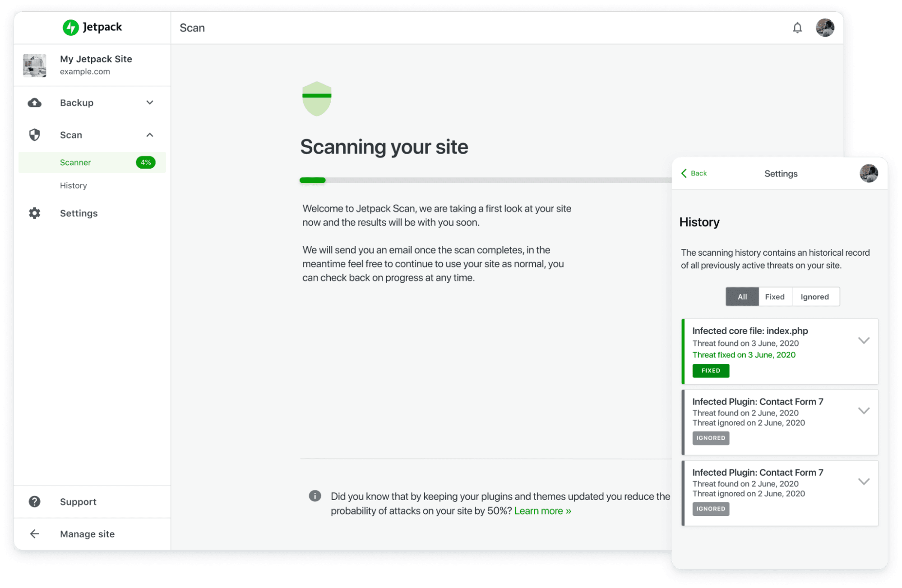Click the example.com domain text
Image resolution: width=902 pixels, height=588 pixels.
(x=85, y=72)
